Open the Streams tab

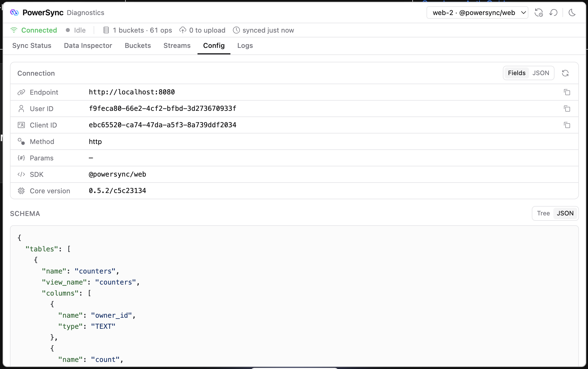click(177, 46)
